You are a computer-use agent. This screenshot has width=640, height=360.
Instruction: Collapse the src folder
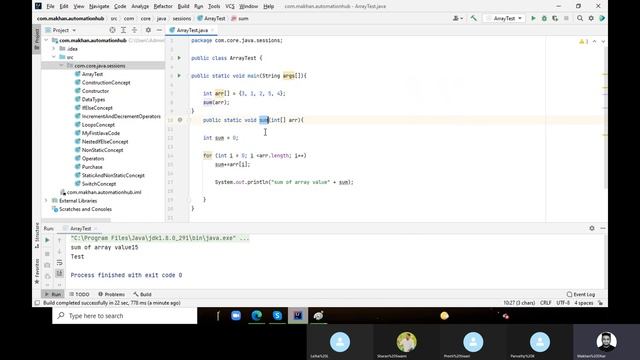(x=53, y=57)
